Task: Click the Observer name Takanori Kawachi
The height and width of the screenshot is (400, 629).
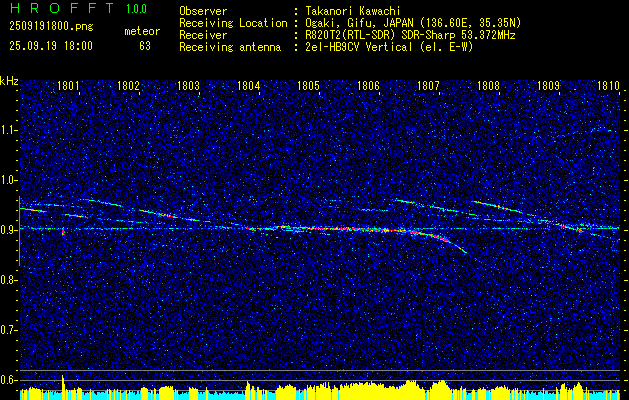Action: [353, 11]
